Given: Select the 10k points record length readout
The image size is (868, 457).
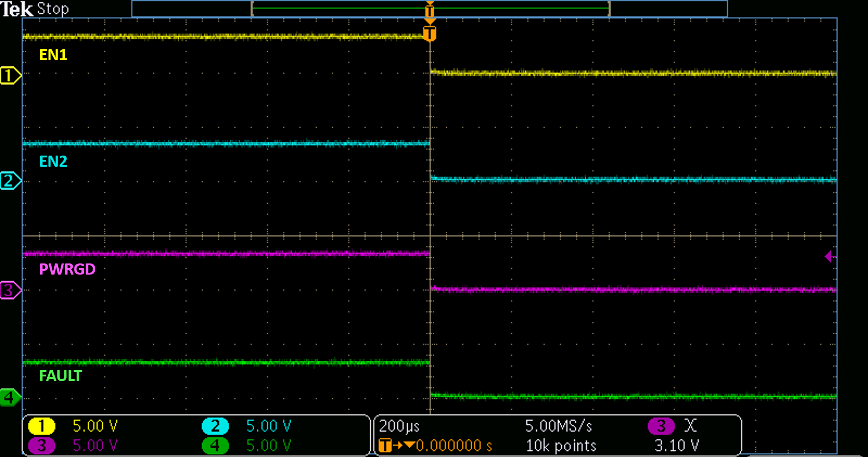Looking at the screenshot, I should point(561,445).
